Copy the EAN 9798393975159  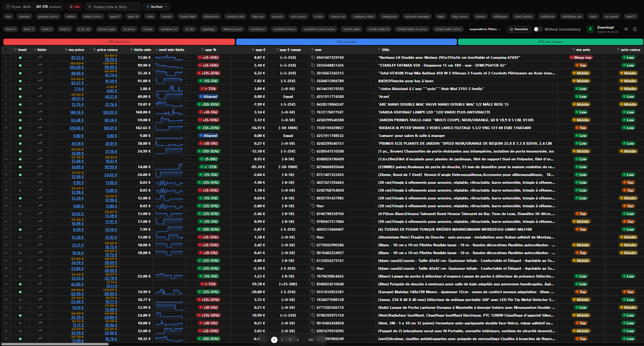313,315
